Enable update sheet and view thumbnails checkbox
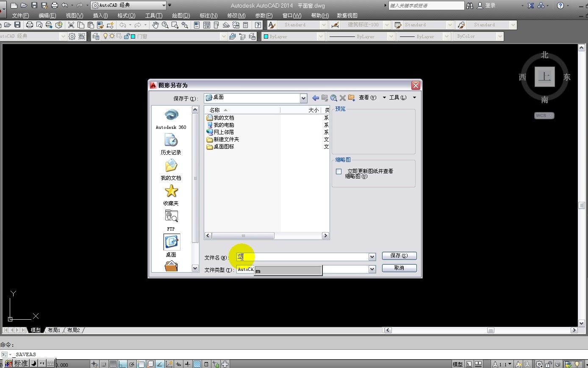The image size is (588, 368). click(338, 172)
